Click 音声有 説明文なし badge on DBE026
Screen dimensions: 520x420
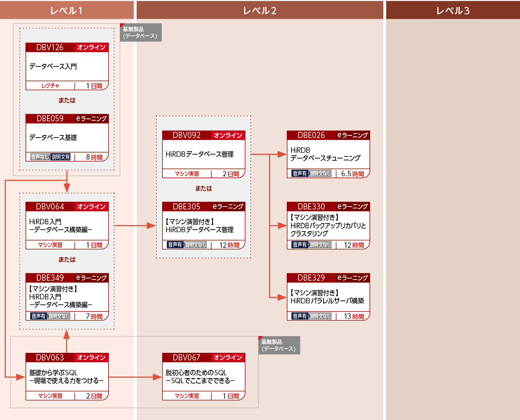pos(312,174)
